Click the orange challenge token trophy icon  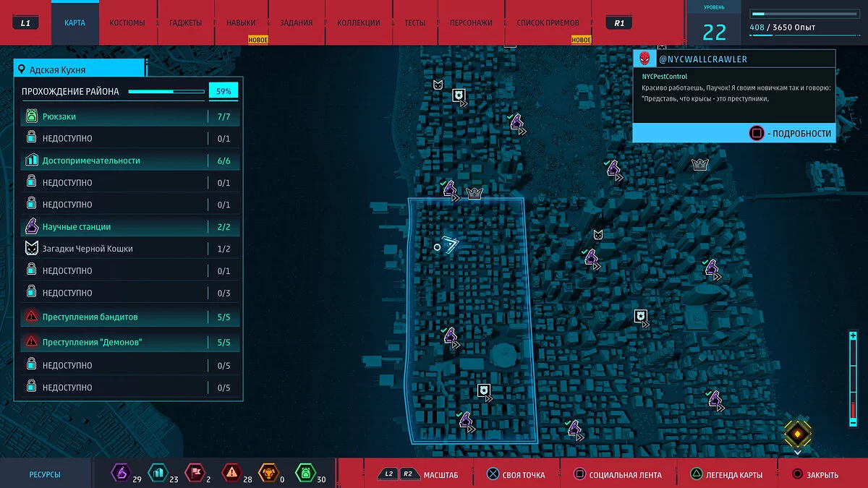point(268,473)
